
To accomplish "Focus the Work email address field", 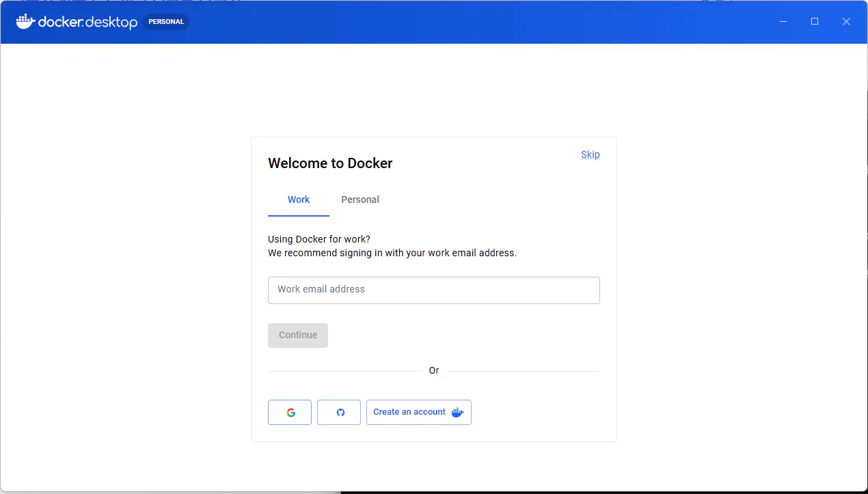I will (434, 290).
